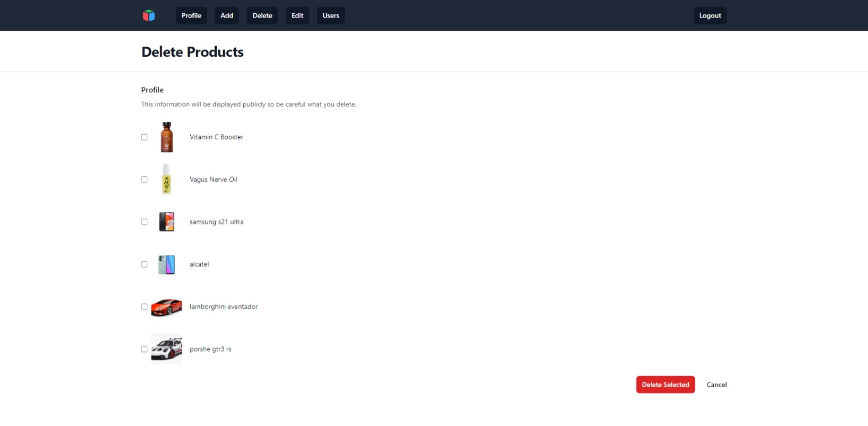Enable the porshe gtr3 rs checkbox
The height and width of the screenshot is (426, 868).
(x=144, y=349)
